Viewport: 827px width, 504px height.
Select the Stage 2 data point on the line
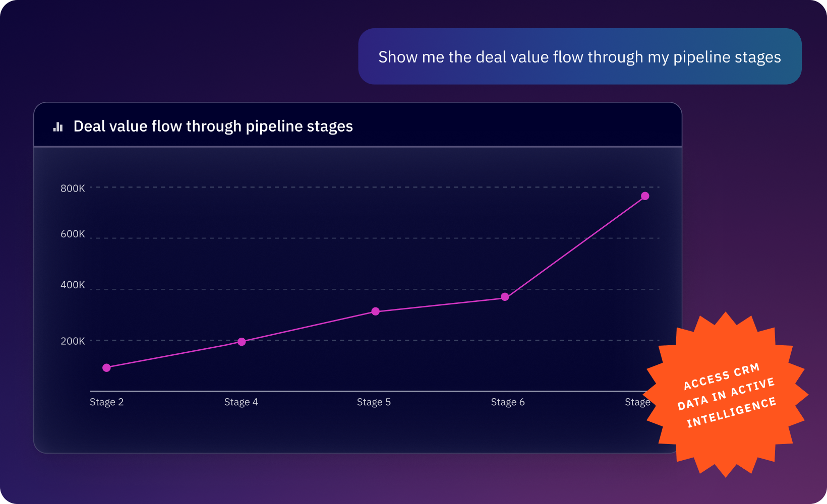point(106,368)
